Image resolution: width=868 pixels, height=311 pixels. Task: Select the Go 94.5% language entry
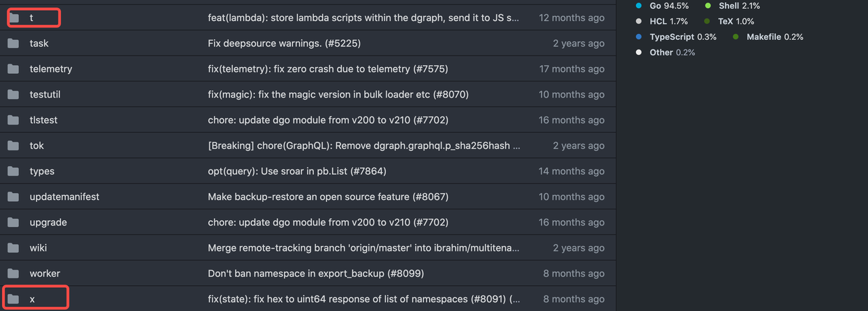[x=669, y=5]
